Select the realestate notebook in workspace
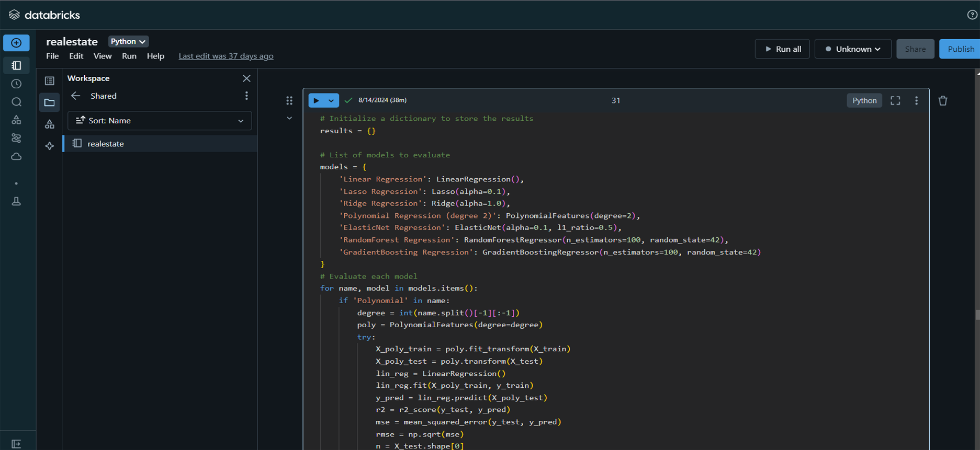Image resolution: width=980 pixels, height=450 pixels. click(x=106, y=144)
